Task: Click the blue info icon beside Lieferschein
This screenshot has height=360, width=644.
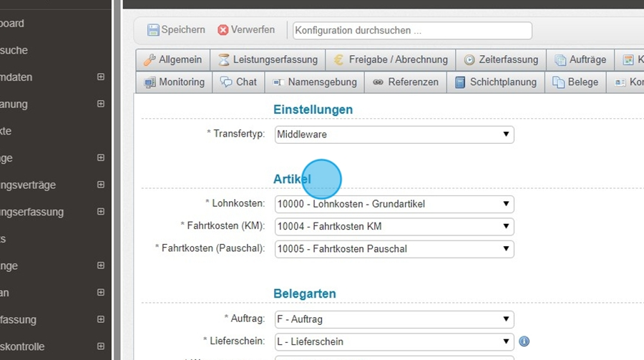Action: [524, 341]
